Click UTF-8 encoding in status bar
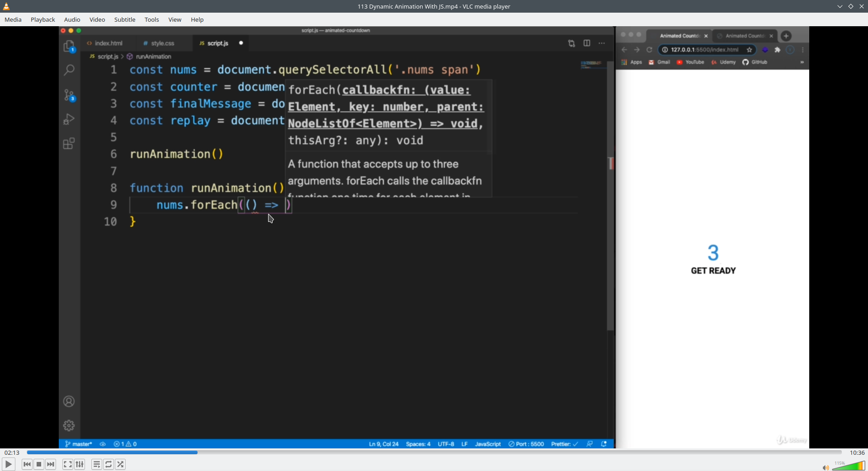This screenshot has height=471, width=868. 446,444
